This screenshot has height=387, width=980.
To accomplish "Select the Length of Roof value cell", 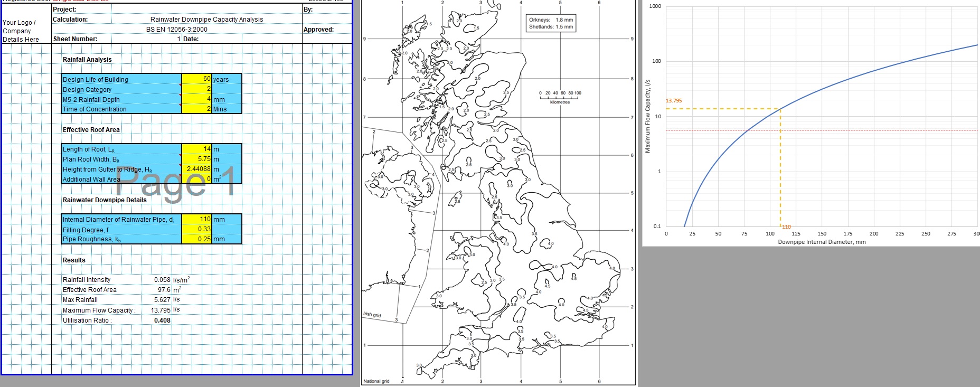I will [x=196, y=149].
